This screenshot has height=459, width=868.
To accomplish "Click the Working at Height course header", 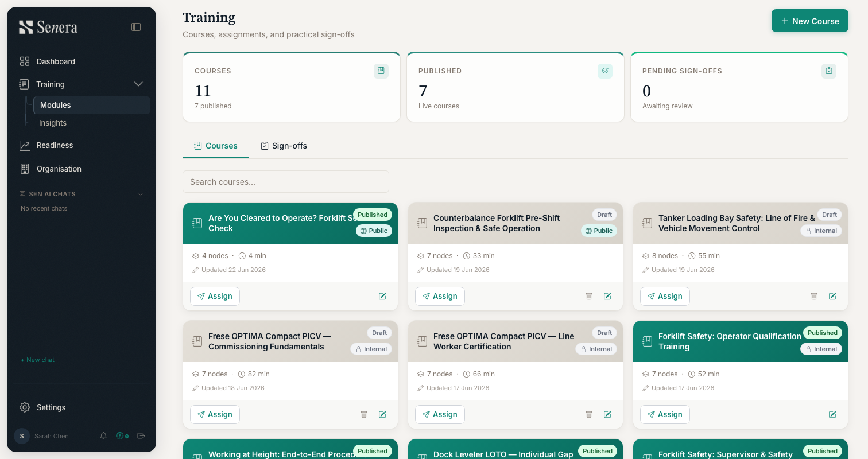I will [290, 449].
